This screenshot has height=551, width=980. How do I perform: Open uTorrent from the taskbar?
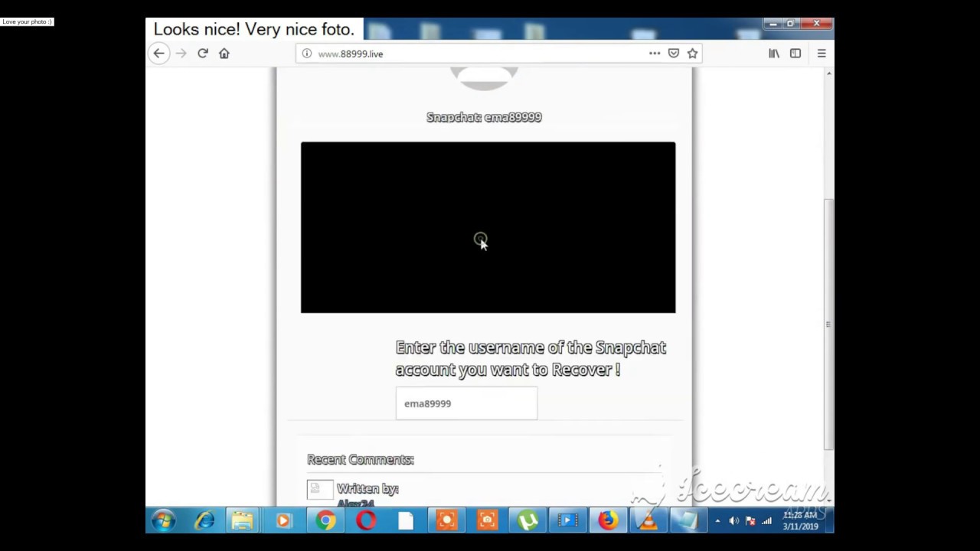coord(528,521)
